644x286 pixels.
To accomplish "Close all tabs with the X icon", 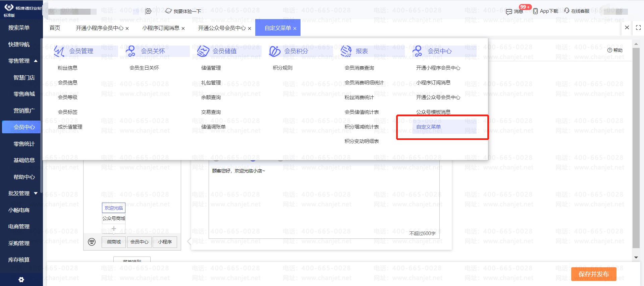I will tap(627, 27).
